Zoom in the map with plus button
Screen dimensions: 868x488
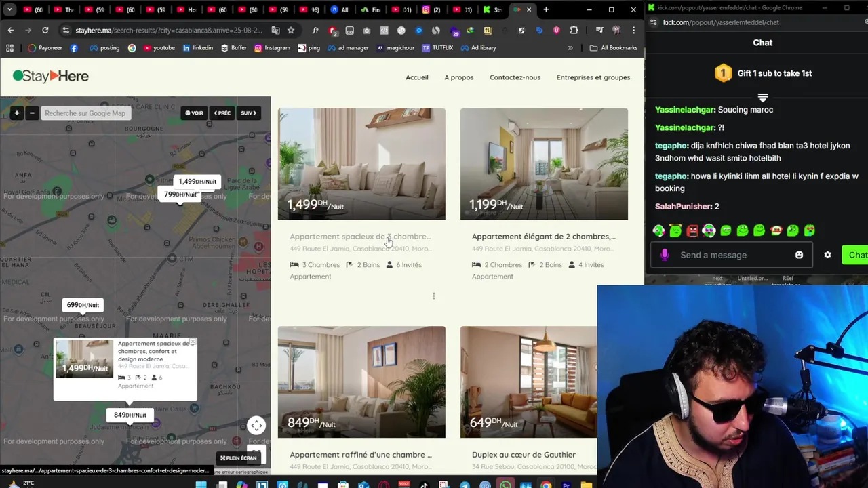point(16,113)
